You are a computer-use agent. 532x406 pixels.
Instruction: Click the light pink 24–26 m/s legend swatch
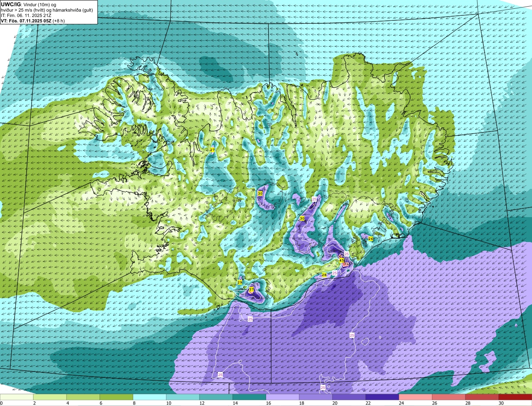(x=416, y=397)
